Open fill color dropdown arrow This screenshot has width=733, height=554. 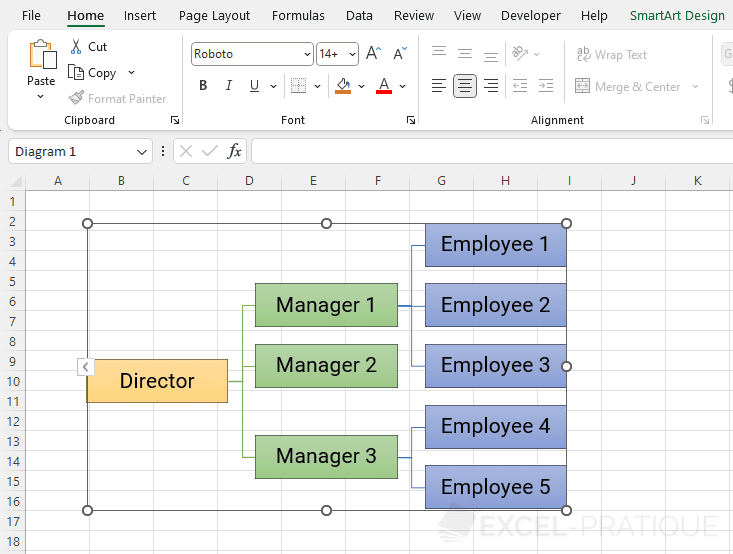pyautogui.click(x=361, y=86)
